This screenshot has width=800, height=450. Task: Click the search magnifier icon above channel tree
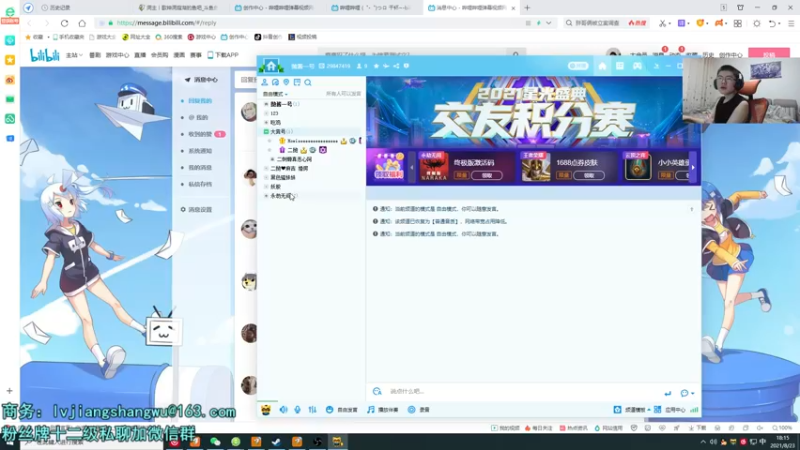[x=308, y=82]
